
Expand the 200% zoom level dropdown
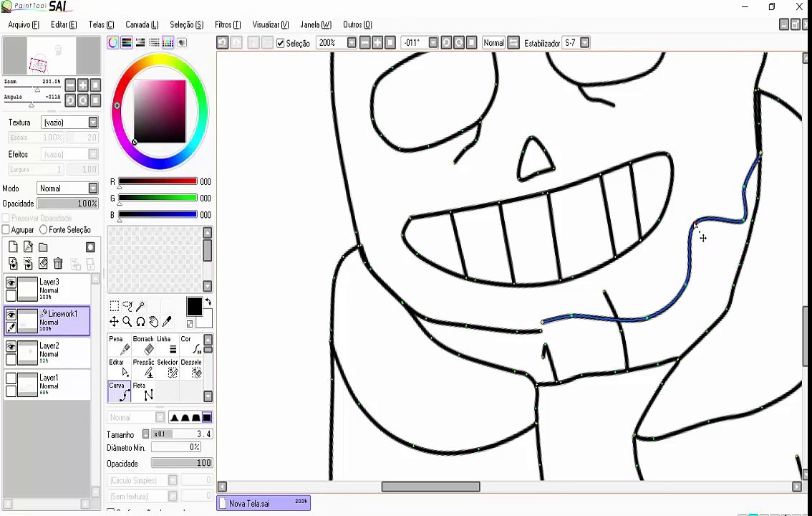pyautogui.click(x=352, y=43)
